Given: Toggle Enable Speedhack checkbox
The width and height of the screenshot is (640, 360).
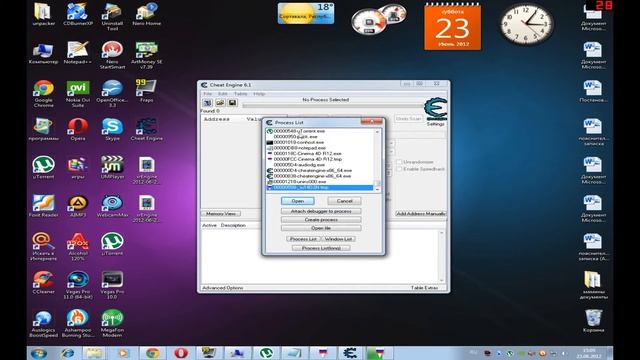Looking at the screenshot, I should click(400, 169).
